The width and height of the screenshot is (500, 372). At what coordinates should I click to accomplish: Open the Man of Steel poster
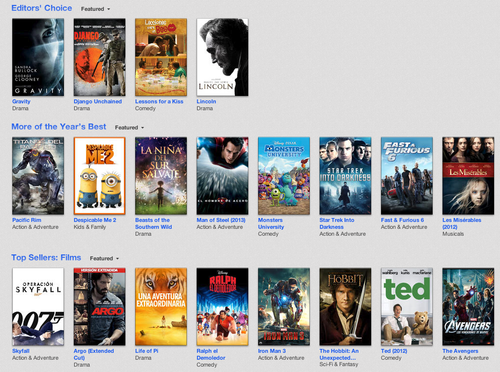pos(222,176)
